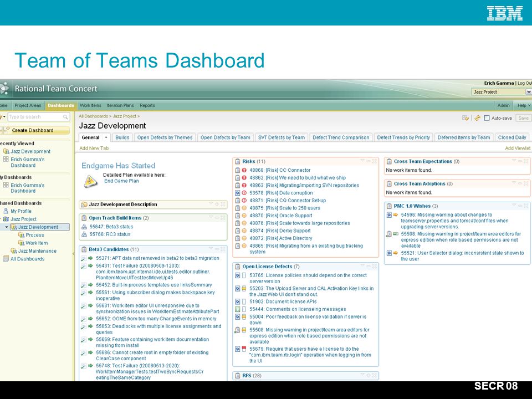Switch to the Builds tab
The height and width of the screenshot is (399, 532).
click(122, 137)
